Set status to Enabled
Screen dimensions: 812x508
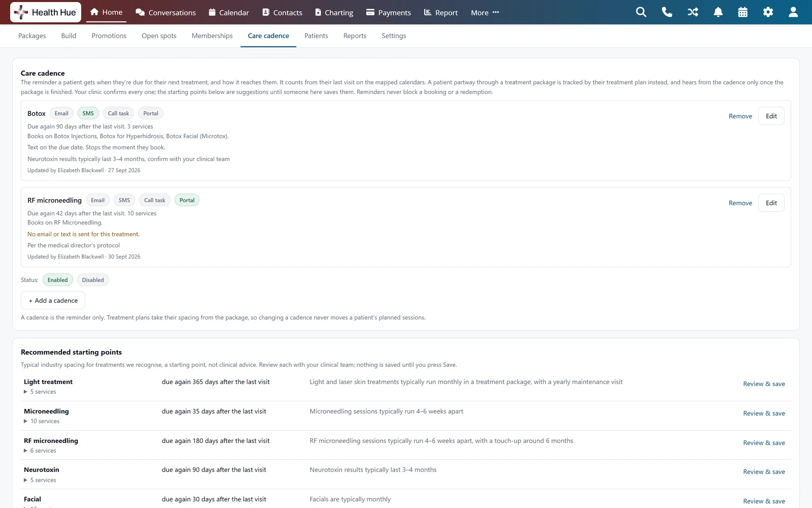(x=58, y=280)
